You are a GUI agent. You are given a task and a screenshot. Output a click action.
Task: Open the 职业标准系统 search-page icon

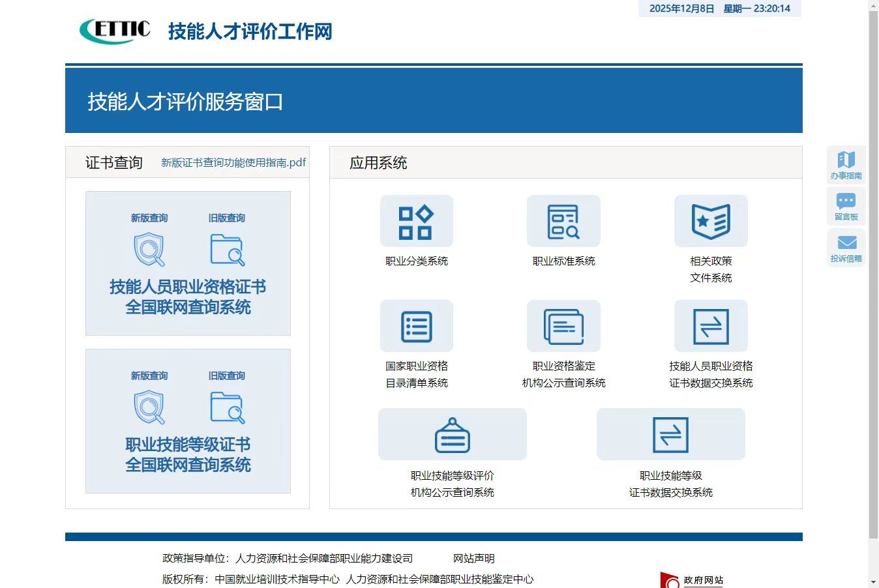pyautogui.click(x=563, y=221)
